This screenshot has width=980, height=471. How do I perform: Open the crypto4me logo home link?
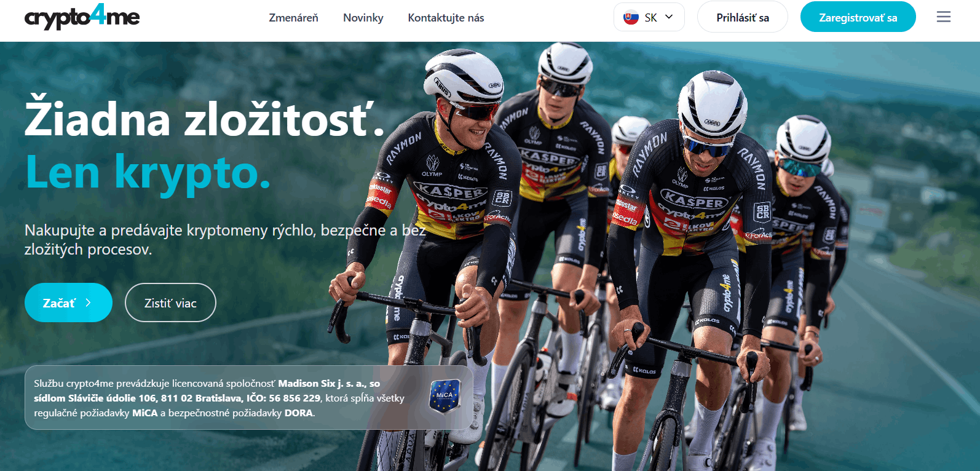(x=82, y=17)
